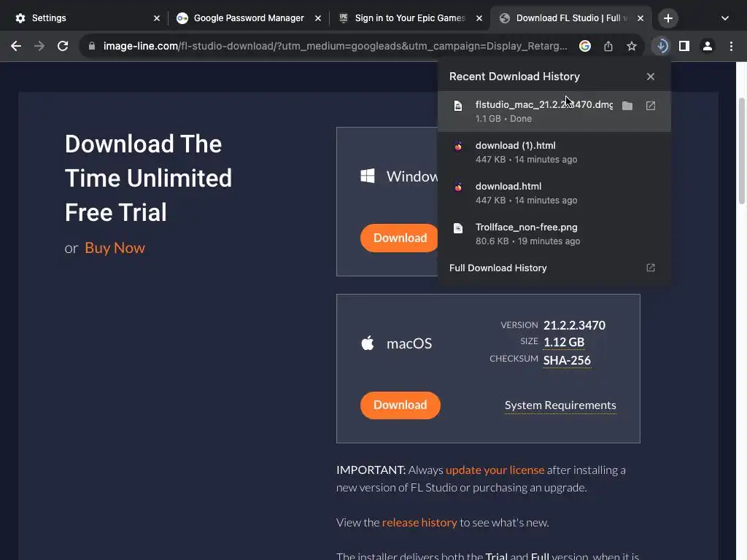Click the download.html file icon
The height and width of the screenshot is (560, 747).
pos(458,187)
